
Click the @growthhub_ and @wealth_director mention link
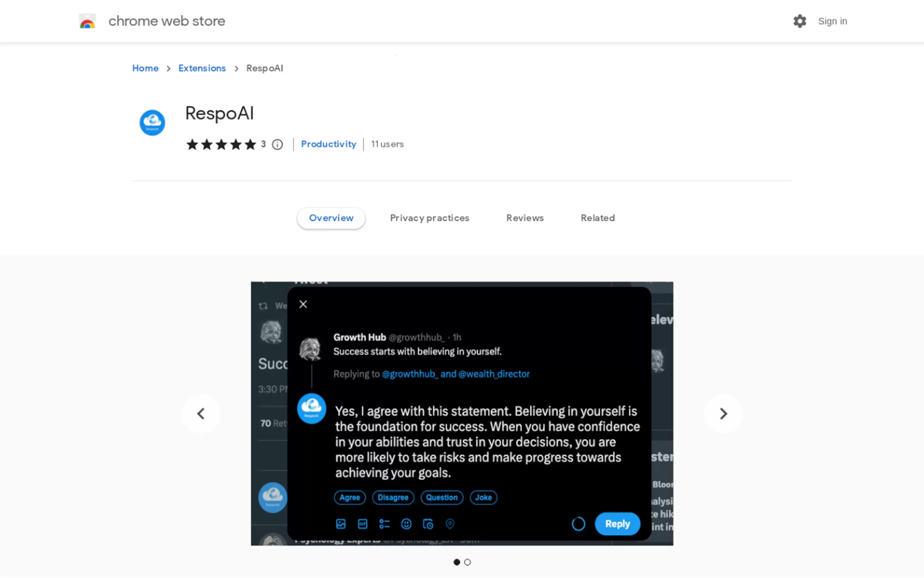click(x=456, y=374)
